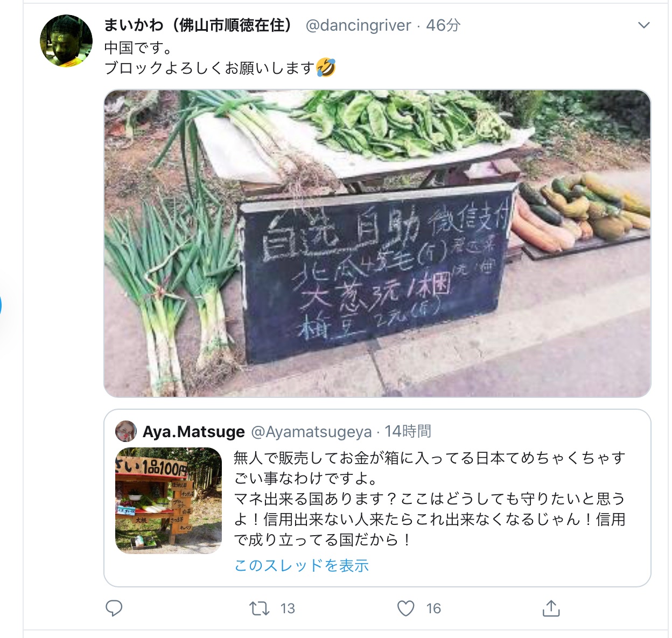Viewport: 672px width, 638px height.
Task: Open the share tweet icon
Action: 551,608
